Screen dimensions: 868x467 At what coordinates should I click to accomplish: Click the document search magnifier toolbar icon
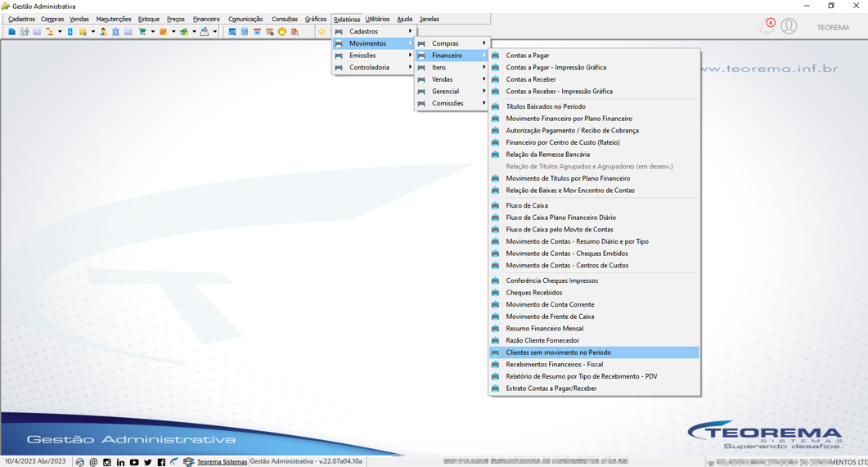[295, 32]
